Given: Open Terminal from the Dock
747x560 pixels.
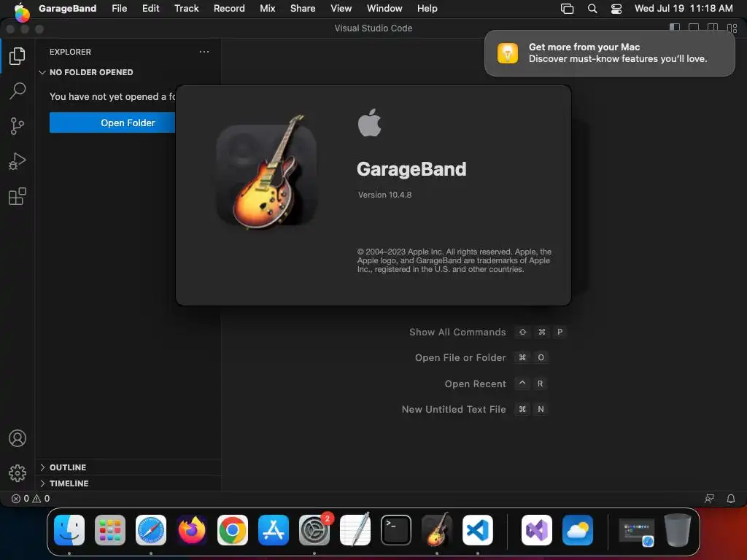Looking at the screenshot, I should click(396, 530).
